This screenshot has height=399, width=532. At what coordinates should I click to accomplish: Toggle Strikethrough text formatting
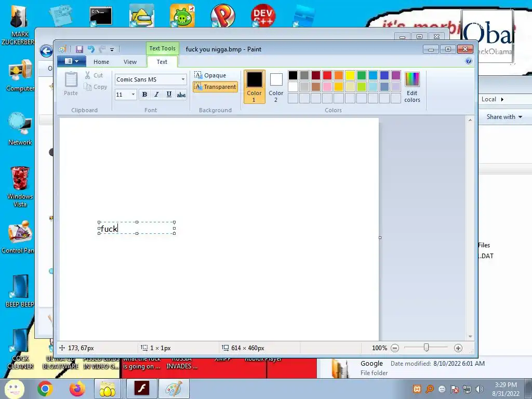click(x=181, y=95)
